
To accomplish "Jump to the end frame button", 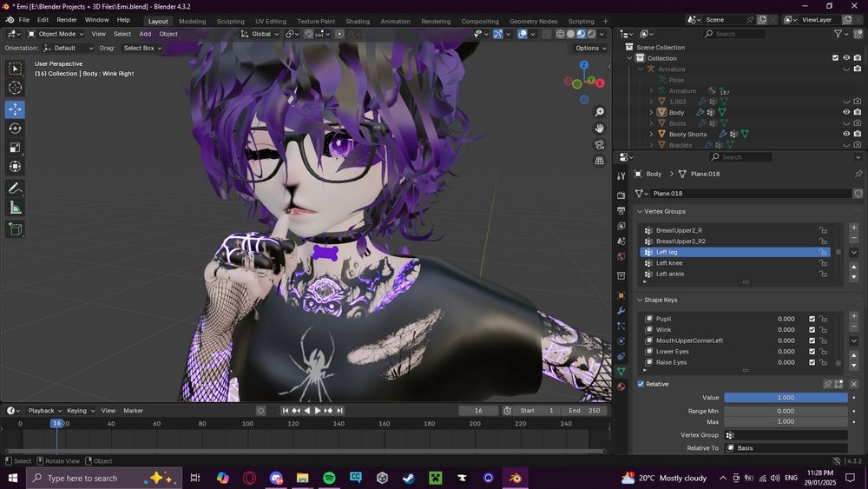I will tap(340, 410).
